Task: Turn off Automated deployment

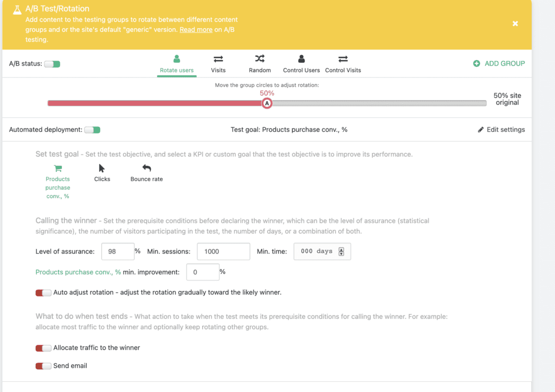Action: [x=92, y=130]
